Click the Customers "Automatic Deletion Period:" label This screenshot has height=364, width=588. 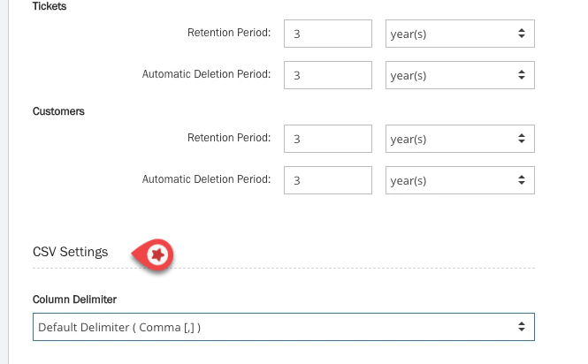[206, 179]
